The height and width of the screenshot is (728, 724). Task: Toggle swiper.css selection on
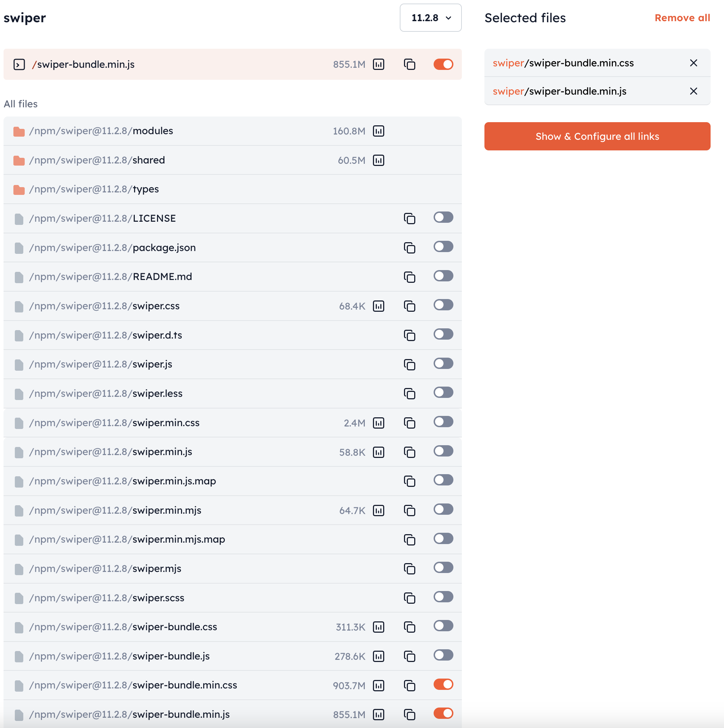[443, 305]
